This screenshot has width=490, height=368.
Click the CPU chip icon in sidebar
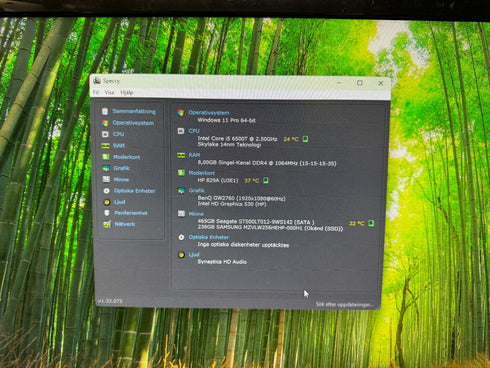pos(105,134)
